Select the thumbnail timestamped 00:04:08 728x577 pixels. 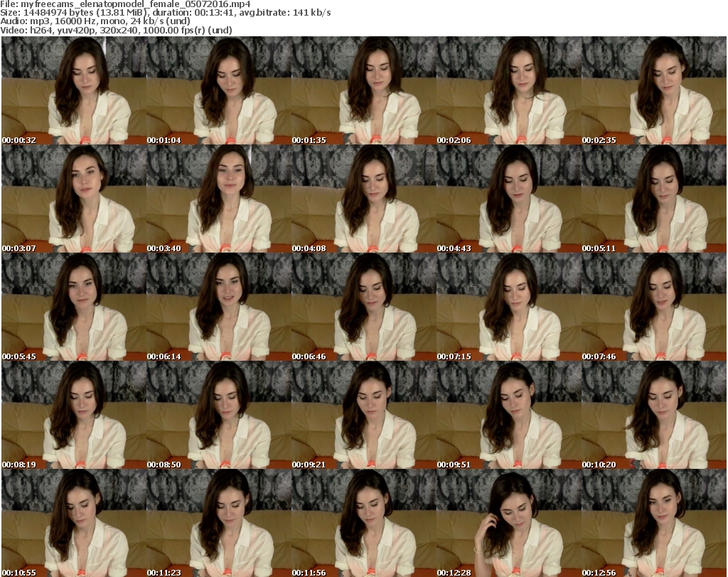click(364, 198)
